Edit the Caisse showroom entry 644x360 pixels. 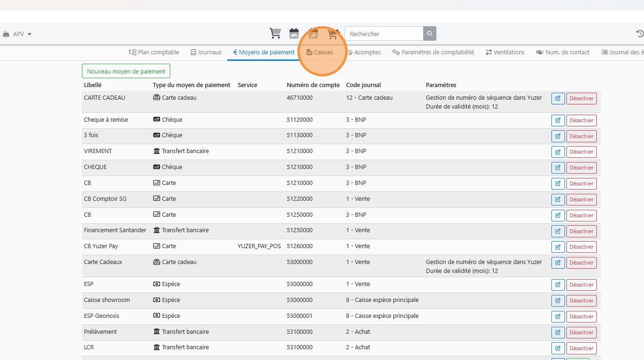click(x=558, y=301)
